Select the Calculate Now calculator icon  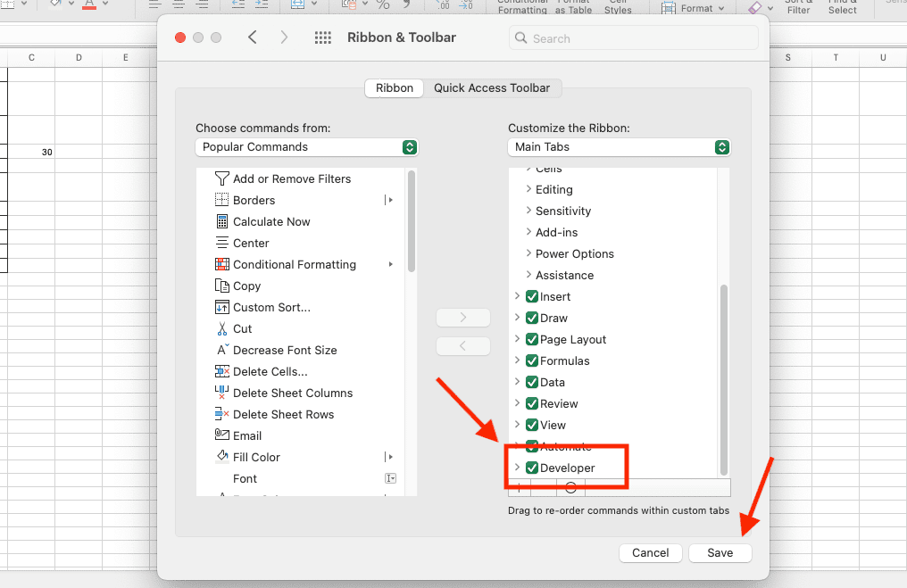(x=222, y=221)
